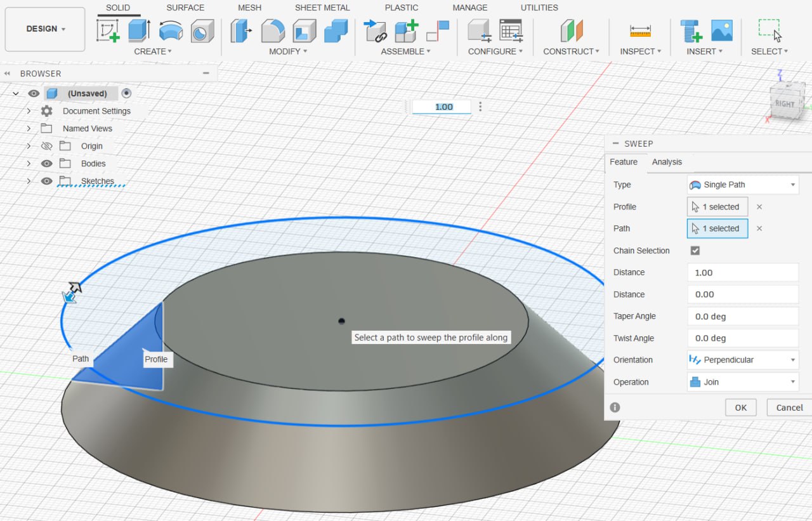Show the Origin folder via eye icon
The height and width of the screenshot is (521, 812).
(x=46, y=146)
